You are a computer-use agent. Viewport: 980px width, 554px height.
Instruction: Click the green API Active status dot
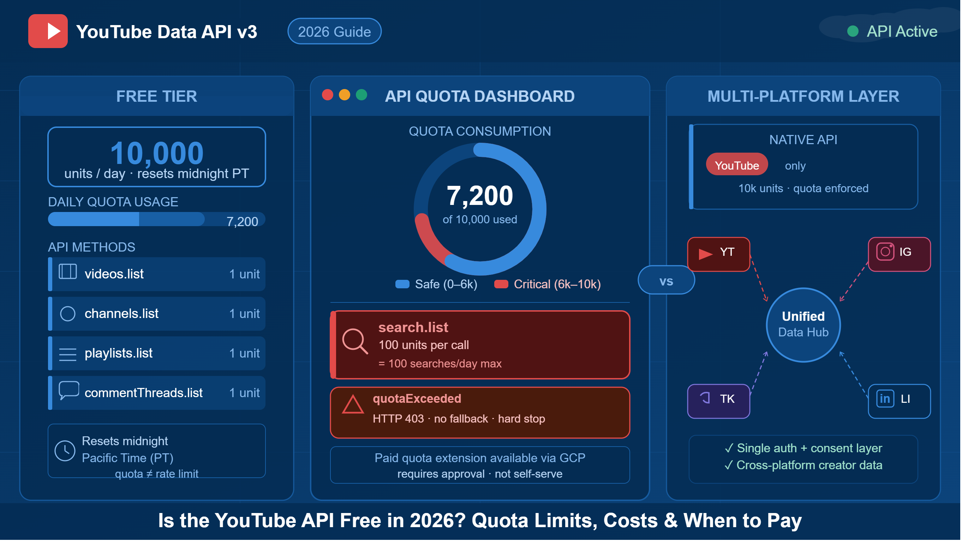(853, 31)
